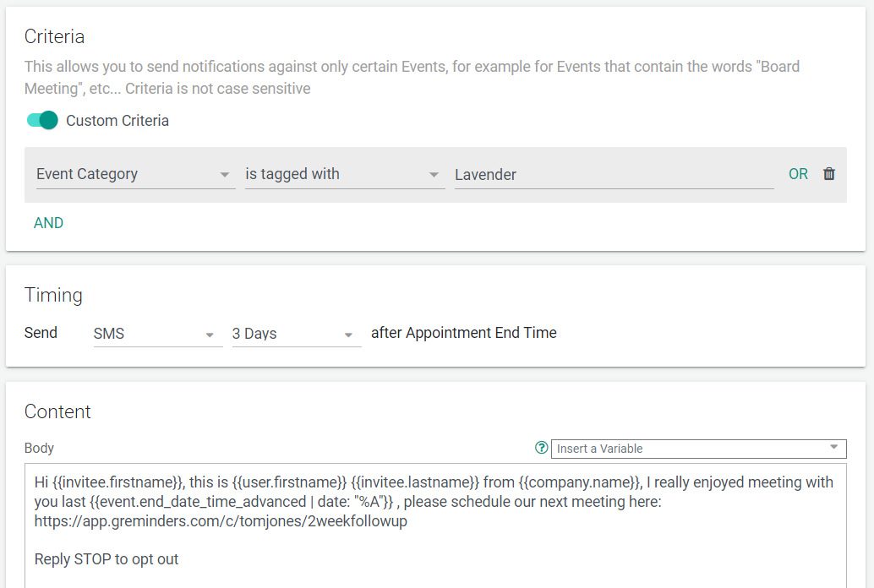Click the 'Send' label in Timing
874x588 pixels.
pyautogui.click(x=41, y=333)
